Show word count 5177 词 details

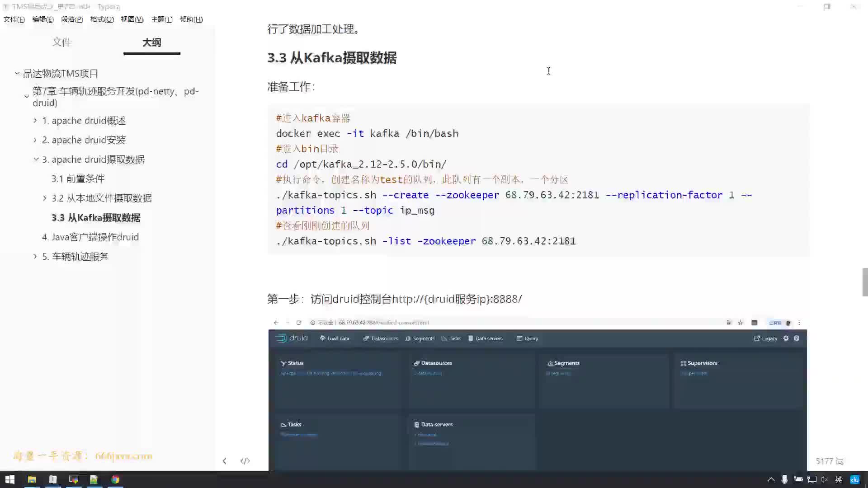click(830, 461)
